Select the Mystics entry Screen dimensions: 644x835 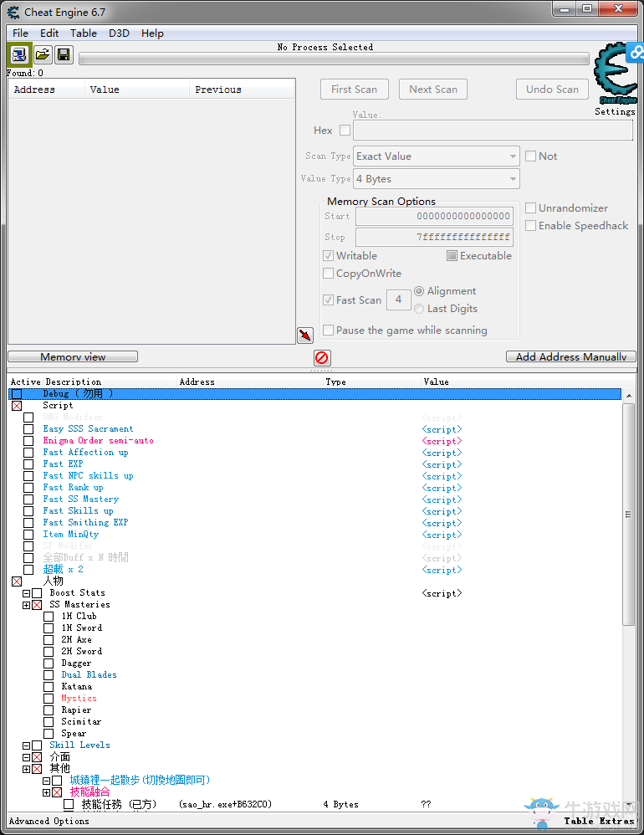pos(79,698)
